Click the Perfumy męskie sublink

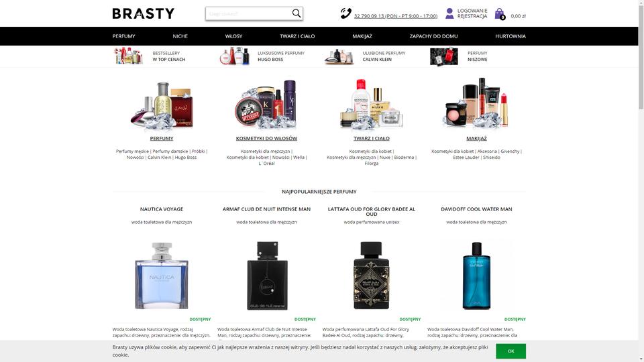click(132, 152)
